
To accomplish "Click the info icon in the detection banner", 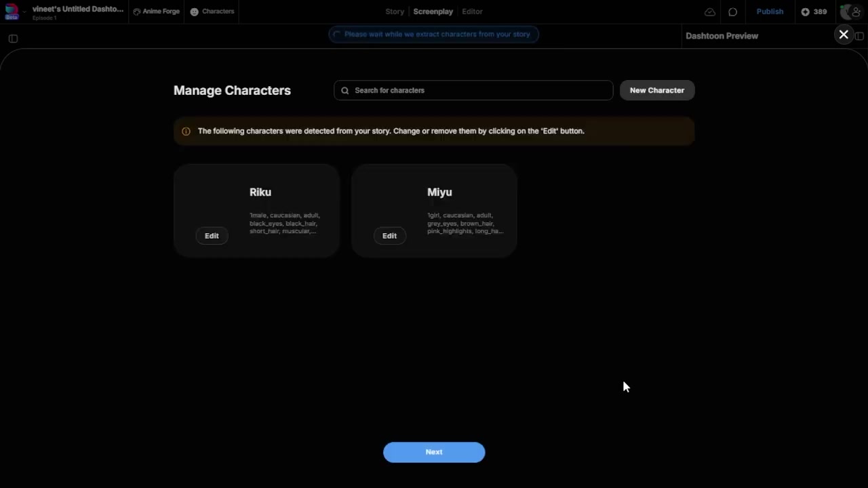I will click(186, 131).
